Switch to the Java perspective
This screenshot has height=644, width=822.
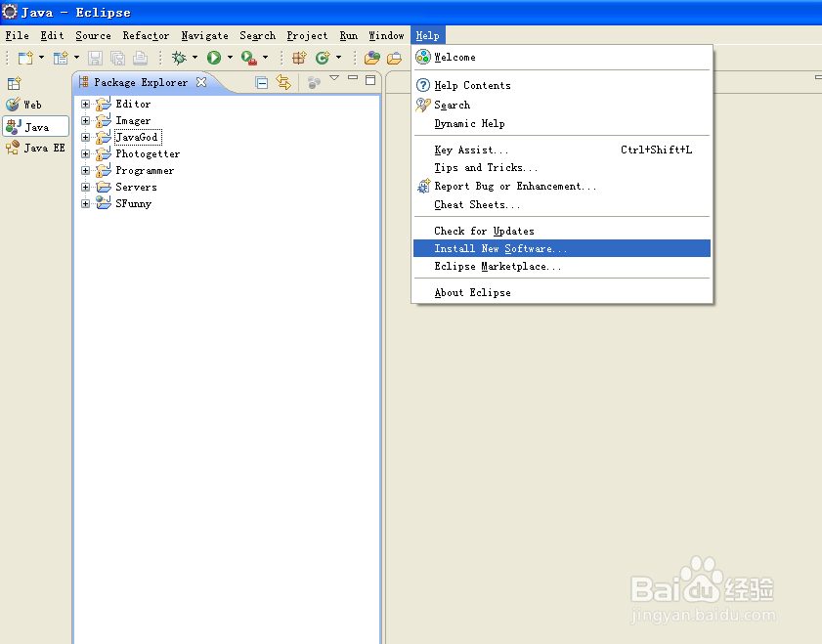pyautogui.click(x=35, y=127)
